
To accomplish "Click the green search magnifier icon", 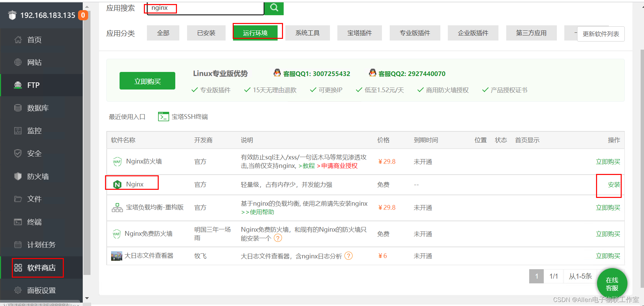I will point(274,8).
